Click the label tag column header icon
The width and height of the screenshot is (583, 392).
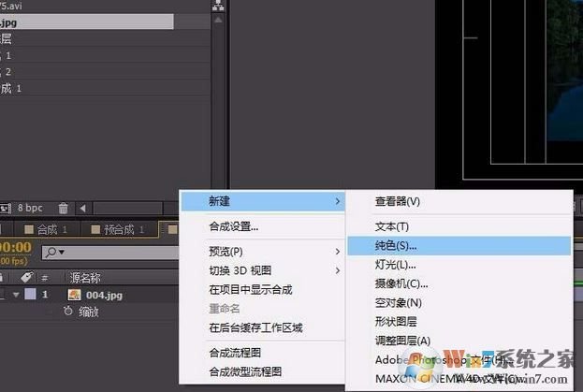(x=27, y=277)
